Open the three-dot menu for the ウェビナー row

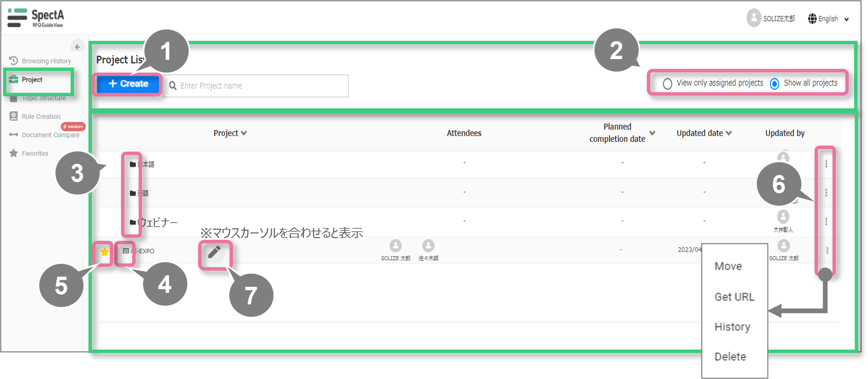click(826, 222)
